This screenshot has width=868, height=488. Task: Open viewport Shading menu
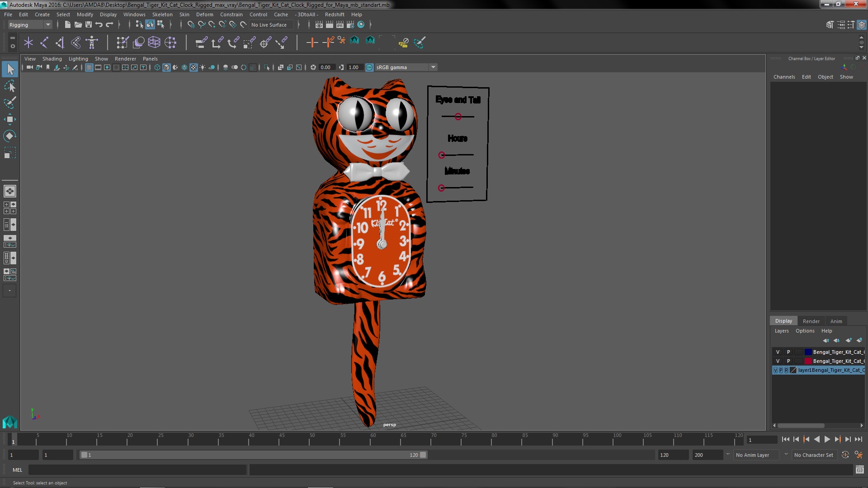coord(52,59)
